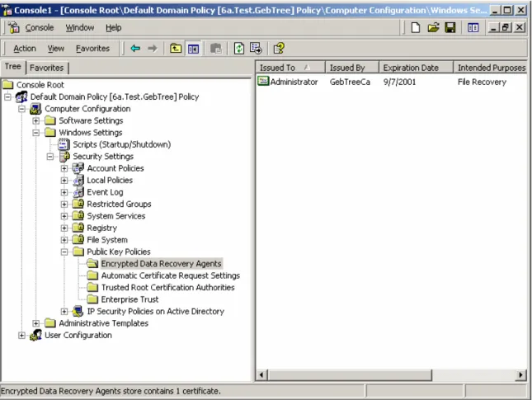Toggle the Show/Hide Console Tree button
This screenshot has height=400, width=532.
coord(193,49)
